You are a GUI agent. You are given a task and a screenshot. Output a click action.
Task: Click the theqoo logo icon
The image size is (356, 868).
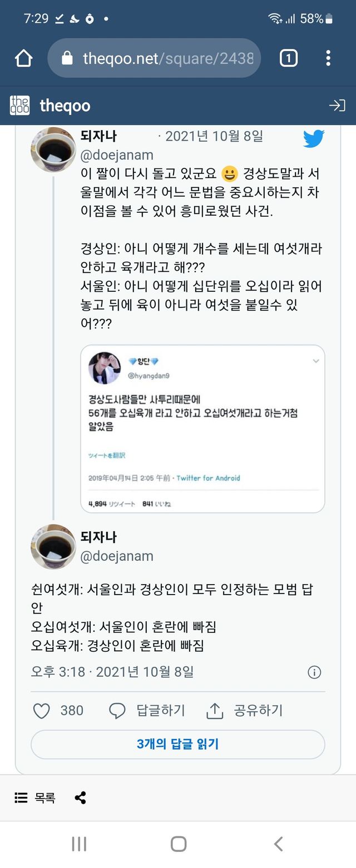(20, 106)
